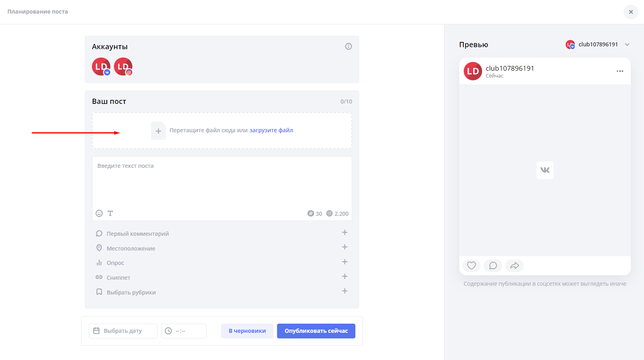Click the rubrics bookmark icon
The height and width of the screenshot is (360, 644).
point(99,292)
